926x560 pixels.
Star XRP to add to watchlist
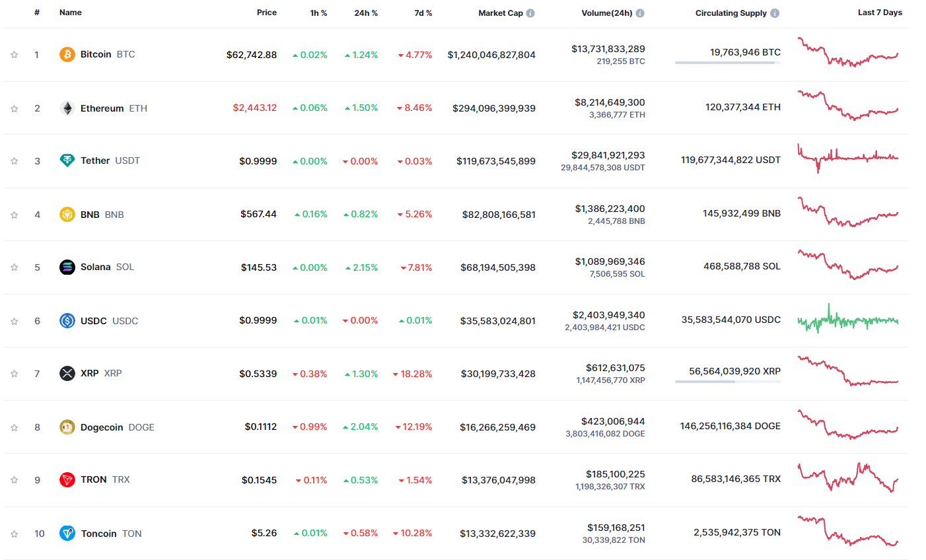[x=14, y=374]
